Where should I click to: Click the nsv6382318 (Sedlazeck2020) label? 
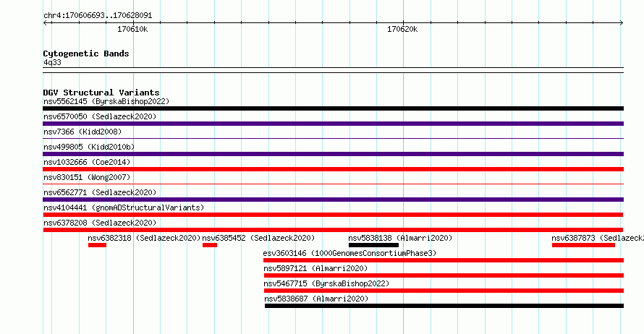144,238
